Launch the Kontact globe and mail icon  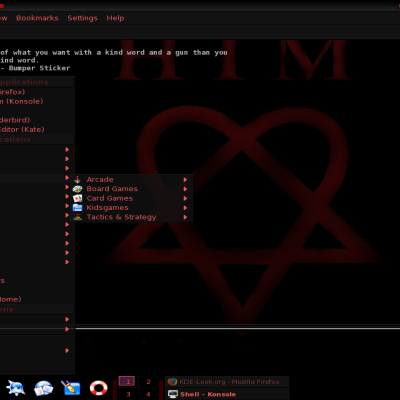click(43, 388)
